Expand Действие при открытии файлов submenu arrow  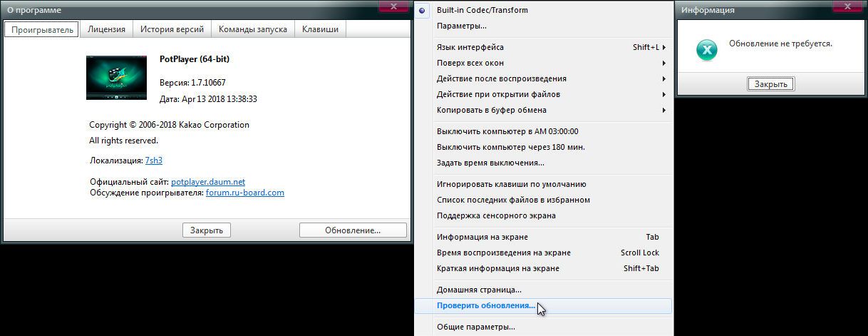tap(664, 94)
